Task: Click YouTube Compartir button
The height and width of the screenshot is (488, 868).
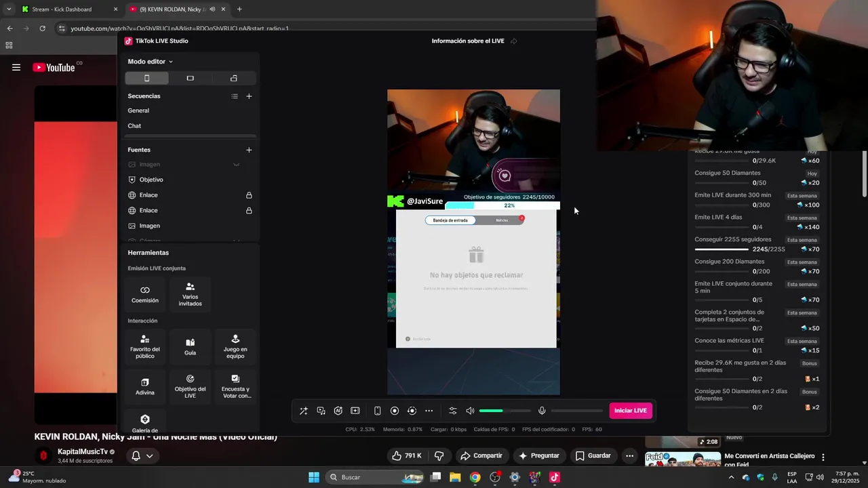Action: [481, 456]
